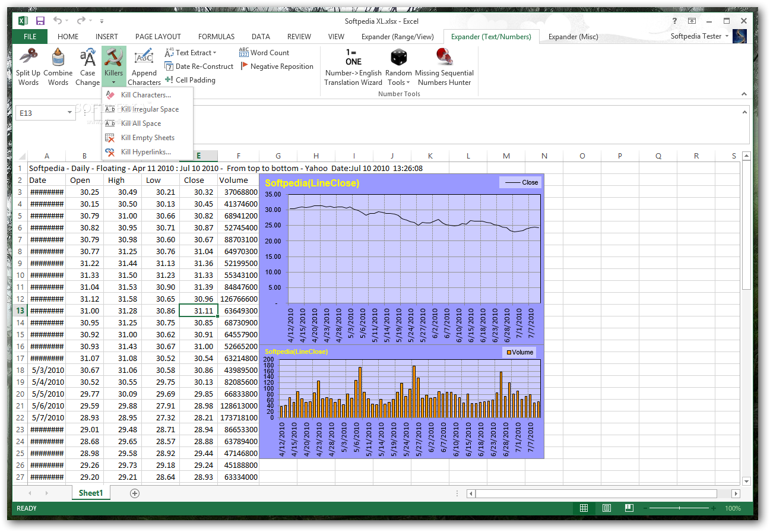Switch to the HOME ribbon tab

(x=68, y=36)
